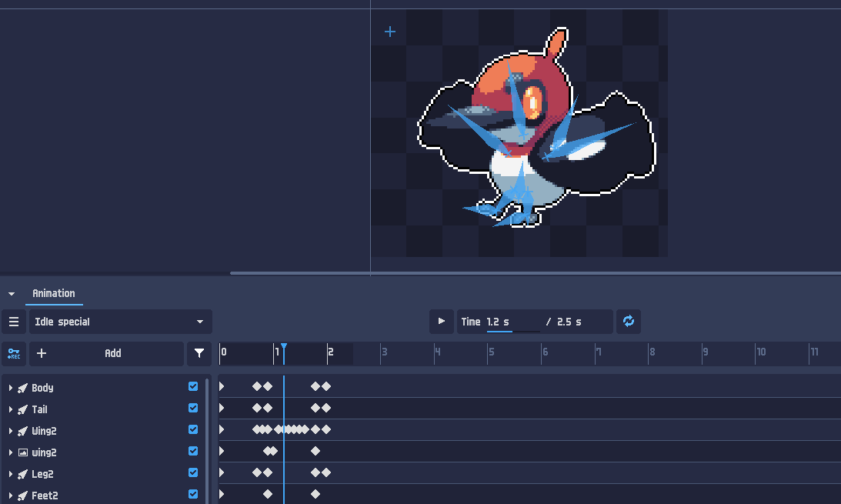The height and width of the screenshot is (504, 841).
Task: Collapse the Animation panel arrow
Action: [12, 294]
